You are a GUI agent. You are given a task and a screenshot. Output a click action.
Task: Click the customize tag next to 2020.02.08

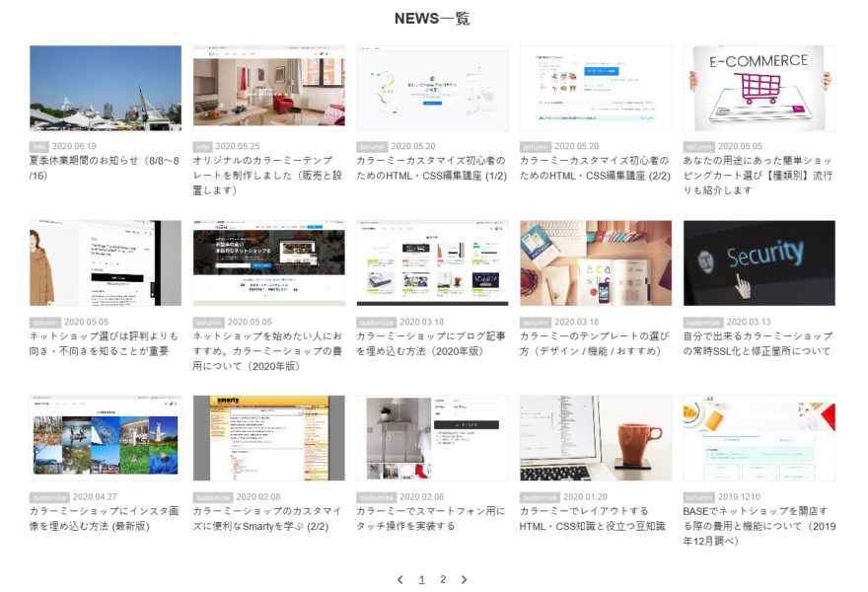coord(213,497)
